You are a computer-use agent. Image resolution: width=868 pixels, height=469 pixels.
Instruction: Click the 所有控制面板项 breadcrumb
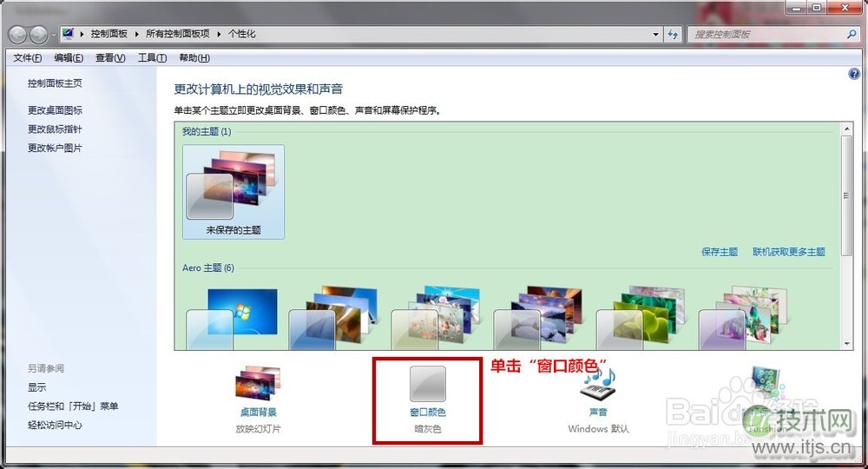(x=178, y=34)
